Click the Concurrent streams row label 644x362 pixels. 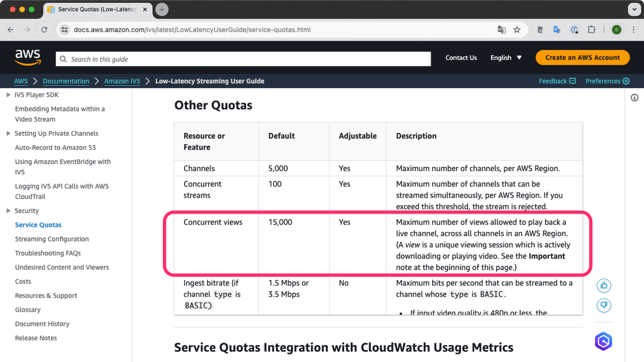click(203, 190)
